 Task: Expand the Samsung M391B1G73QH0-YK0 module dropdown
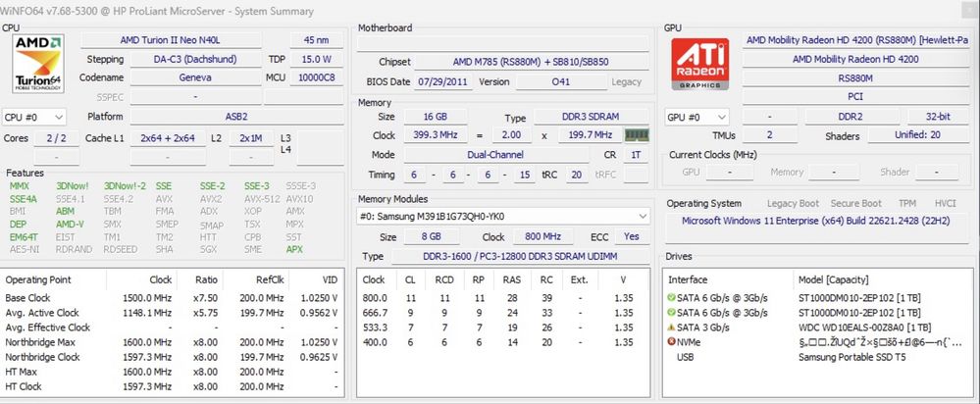coord(503,216)
